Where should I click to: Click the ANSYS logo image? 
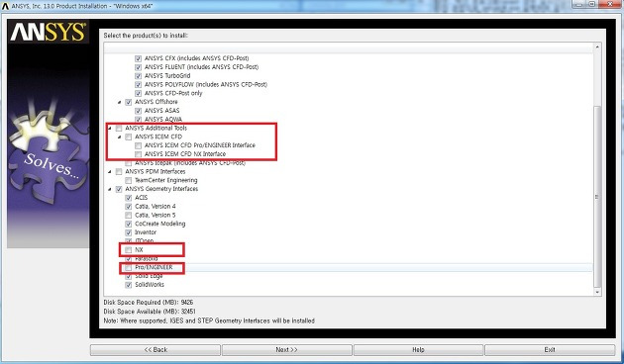pyautogui.click(x=49, y=33)
